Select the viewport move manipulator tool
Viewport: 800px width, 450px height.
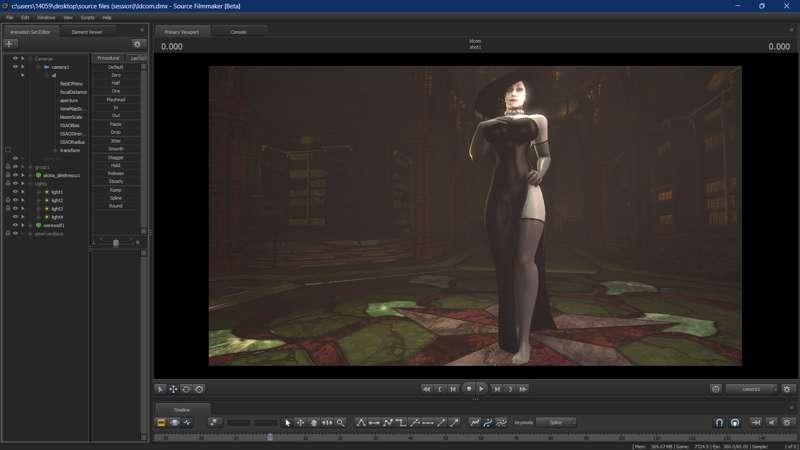173,389
